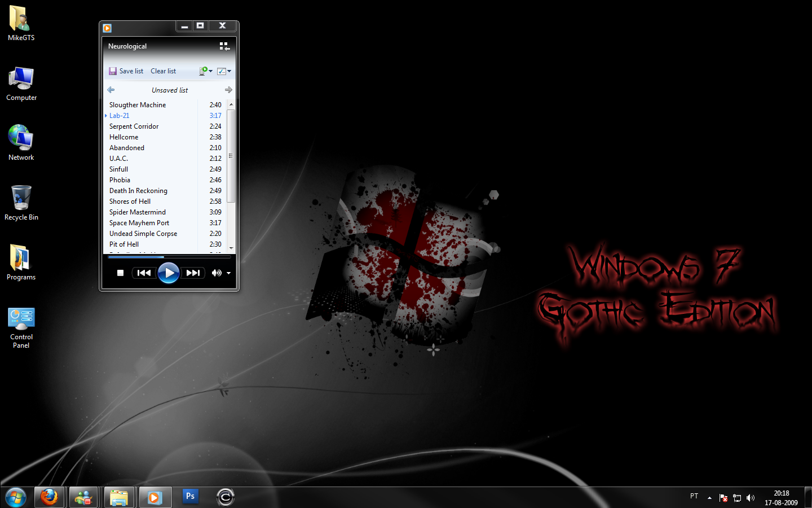Viewport: 812px width, 508px height.
Task: Click Clear list in the playlist
Action: pos(163,71)
